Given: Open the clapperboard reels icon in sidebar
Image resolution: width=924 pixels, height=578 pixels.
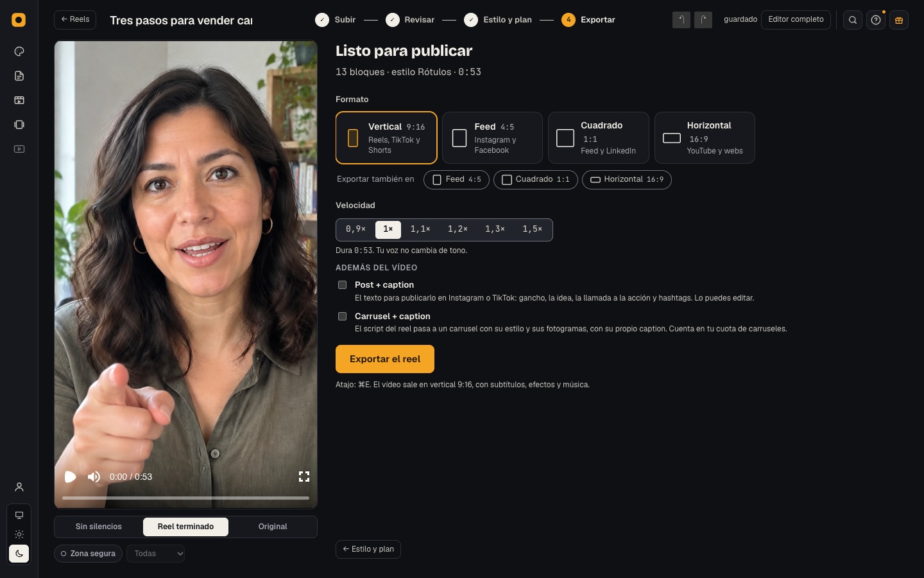Looking at the screenshot, I should [19, 100].
